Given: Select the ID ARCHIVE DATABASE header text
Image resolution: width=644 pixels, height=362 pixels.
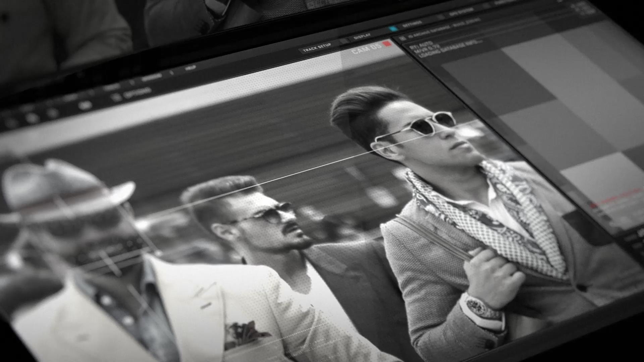Looking at the screenshot, I should (444, 28).
